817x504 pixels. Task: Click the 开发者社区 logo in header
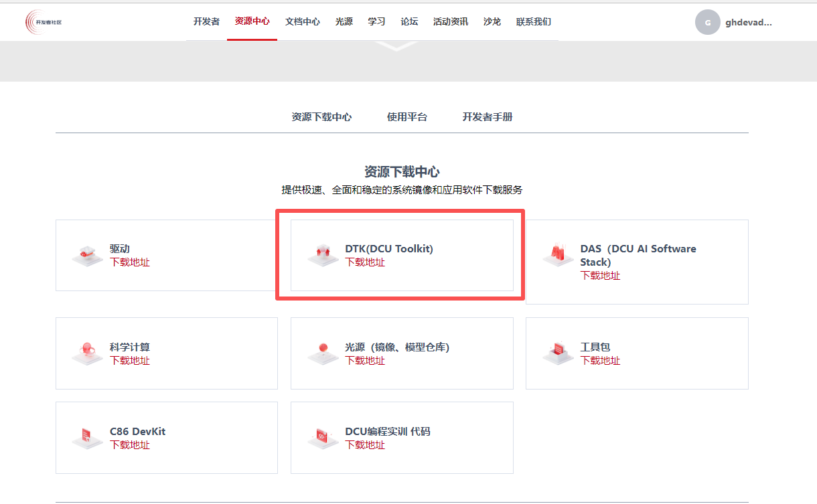pyautogui.click(x=44, y=22)
